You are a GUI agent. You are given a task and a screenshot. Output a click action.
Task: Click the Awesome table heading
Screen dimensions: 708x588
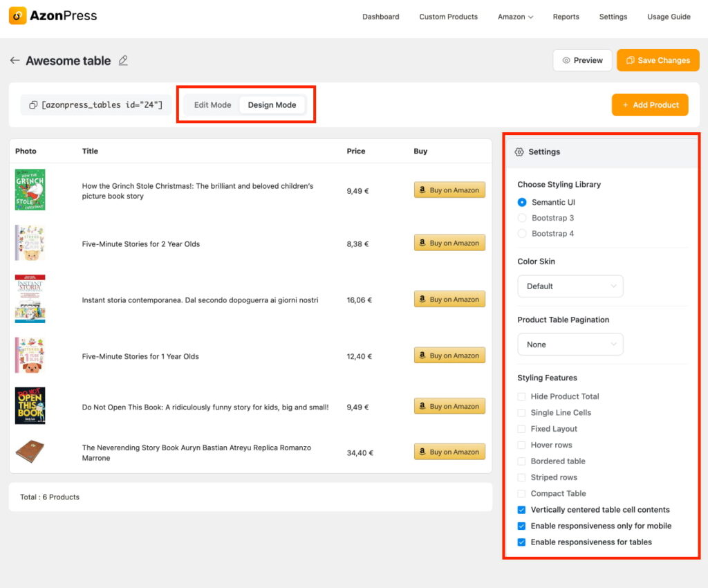point(68,60)
